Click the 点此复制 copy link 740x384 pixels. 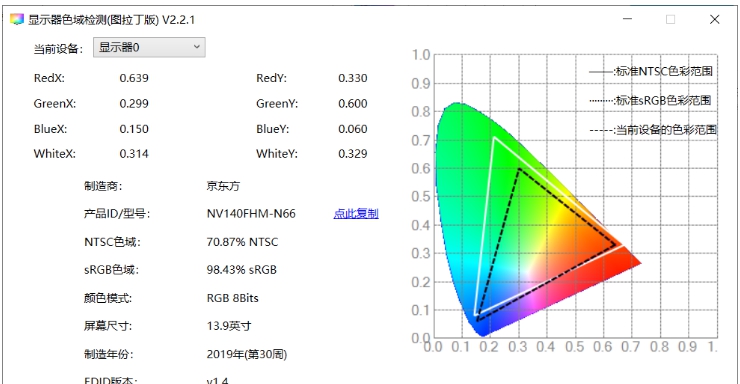(356, 214)
